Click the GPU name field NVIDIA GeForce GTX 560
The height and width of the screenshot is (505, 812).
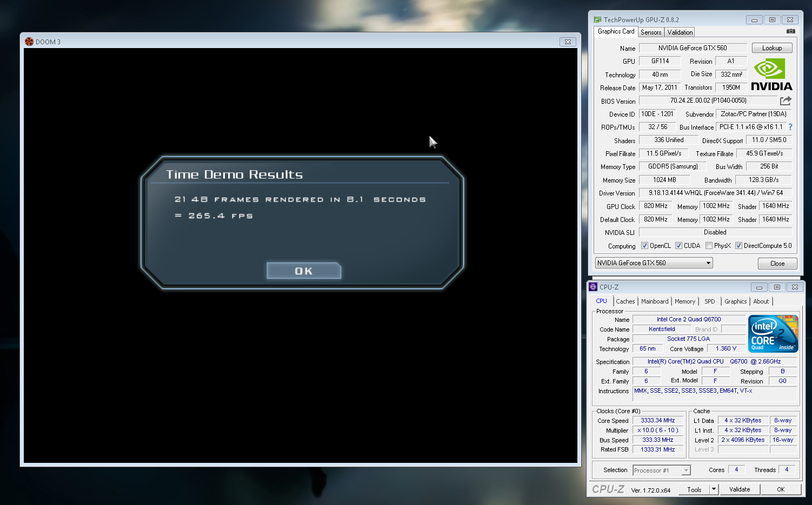693,48
